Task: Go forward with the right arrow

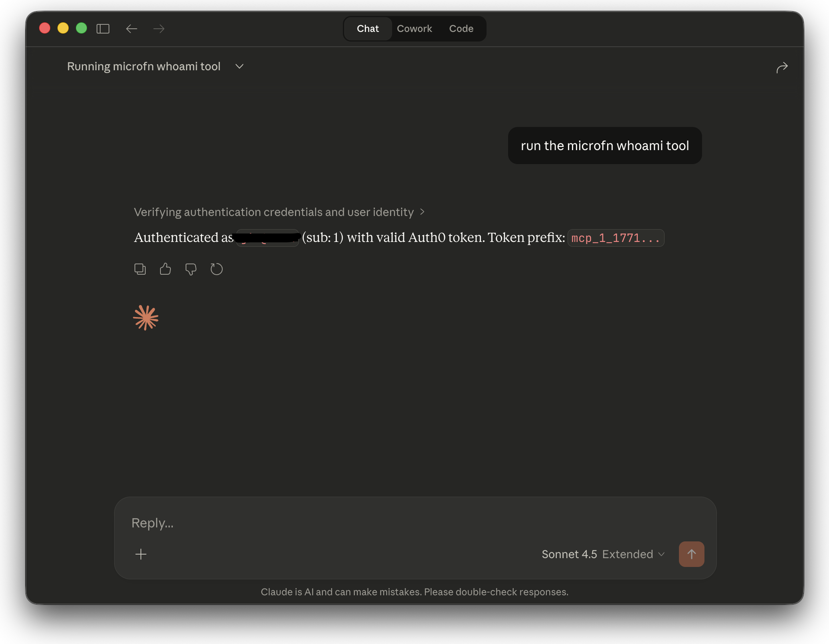Action: [159, 29]
